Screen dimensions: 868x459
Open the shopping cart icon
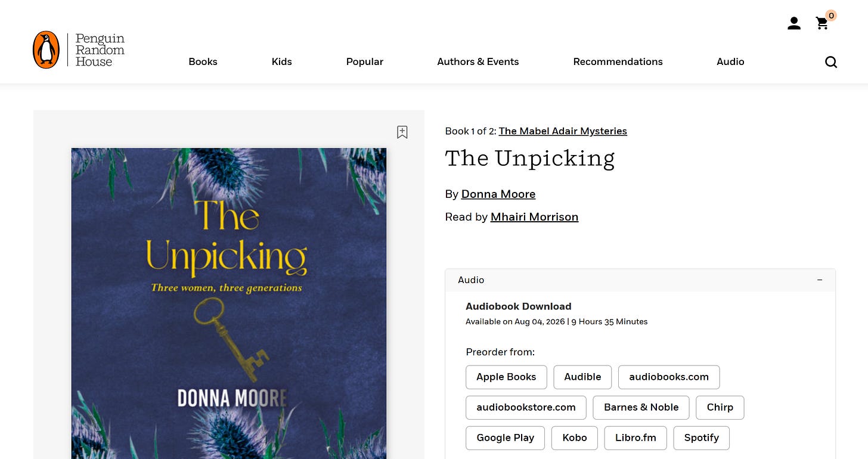pos(823,23)
